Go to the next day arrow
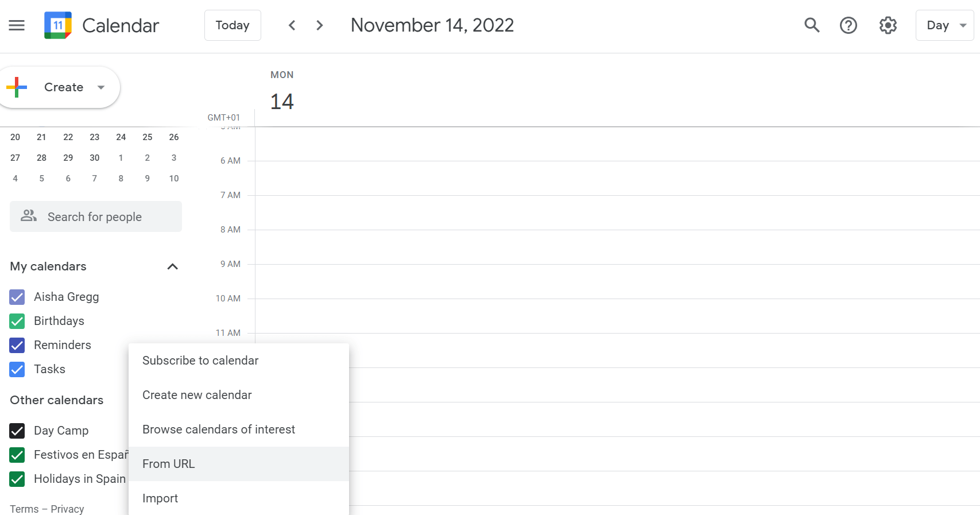This screenshot has width=980, height=515. coord(320,25)
